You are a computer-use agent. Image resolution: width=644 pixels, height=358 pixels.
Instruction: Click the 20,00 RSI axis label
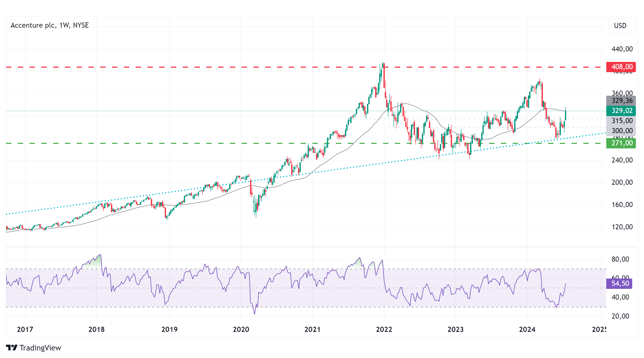pyautogui.click(x=620, y=316)
